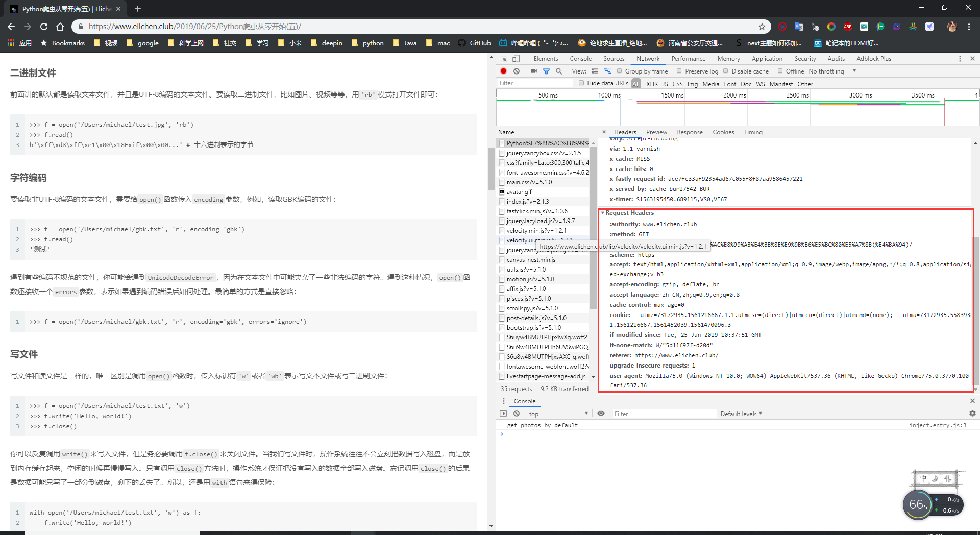Filter requests by Font type
This screenshot has height=535, width=980.
[730, 84]
